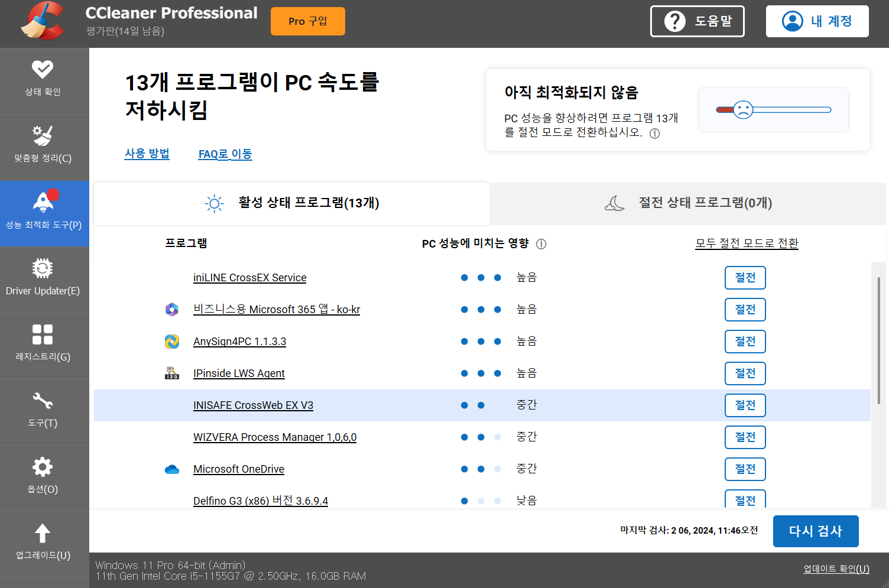
Task: Click the PC 성능에 미치는 영향 header
Action: click(x=475, y=243)
